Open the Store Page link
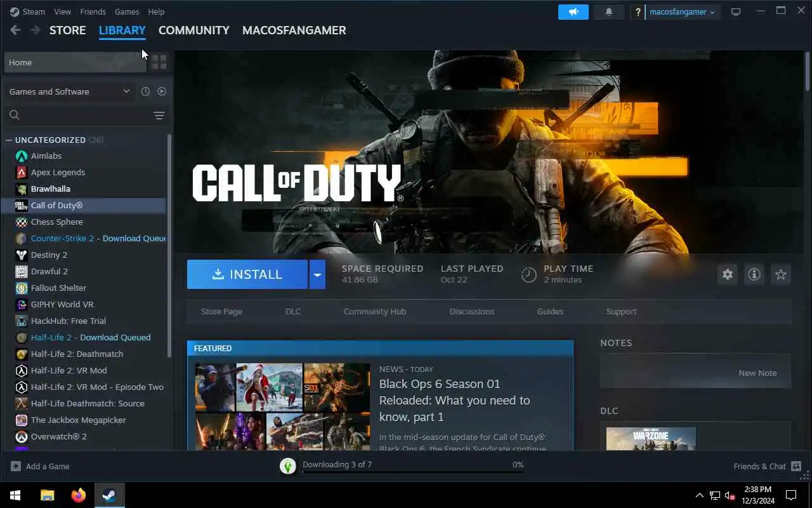 (x=221, y=311)
